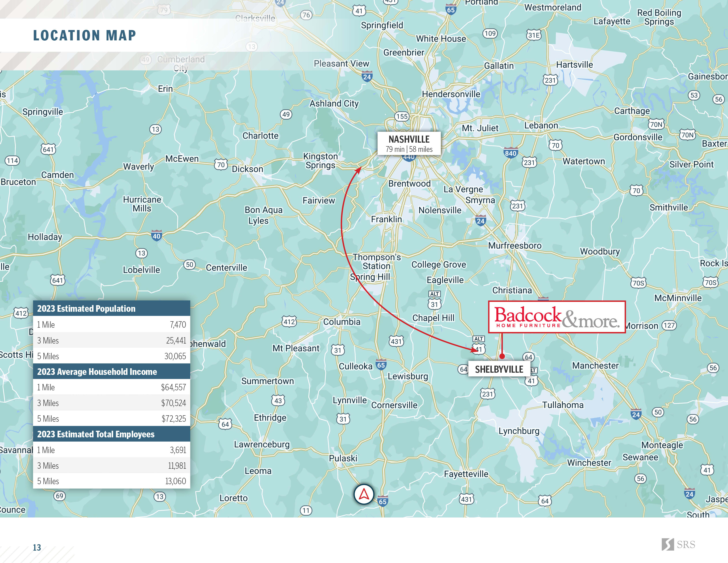The image size is (728, 563).
Task: Click the Dickson city label
Action: (x=247, y=169)
